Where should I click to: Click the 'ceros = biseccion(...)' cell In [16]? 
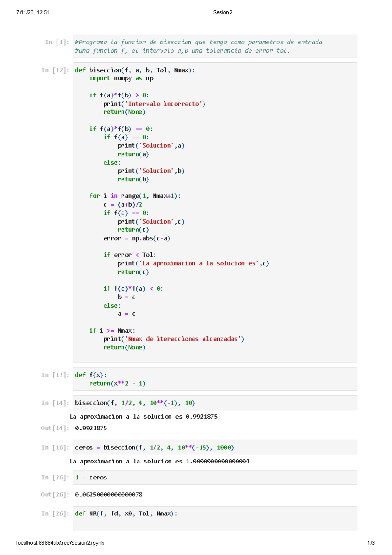215,447
